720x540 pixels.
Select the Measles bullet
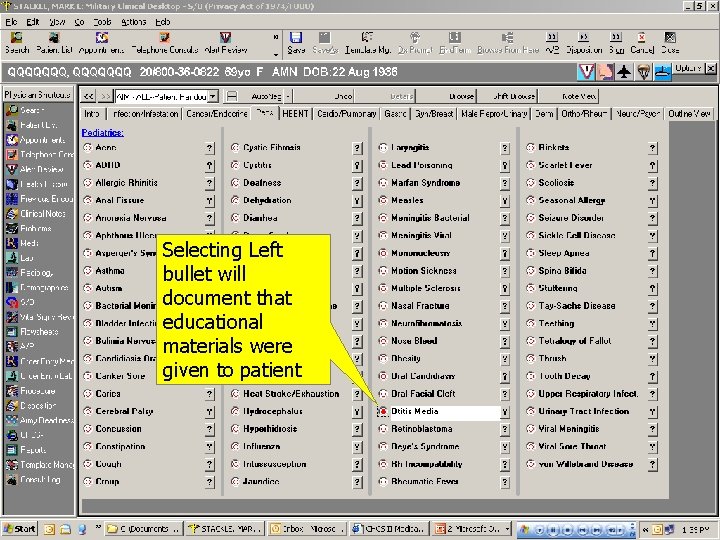point(382,200)
